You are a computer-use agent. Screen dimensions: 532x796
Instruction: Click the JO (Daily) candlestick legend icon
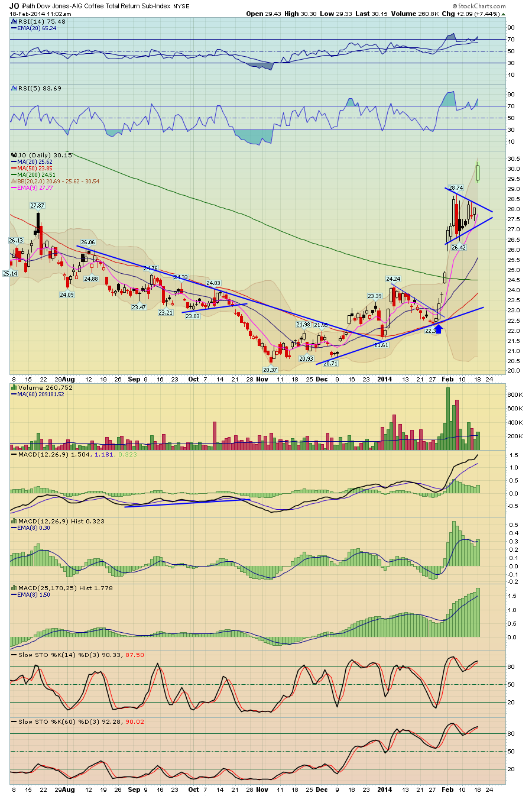(14, 155)
